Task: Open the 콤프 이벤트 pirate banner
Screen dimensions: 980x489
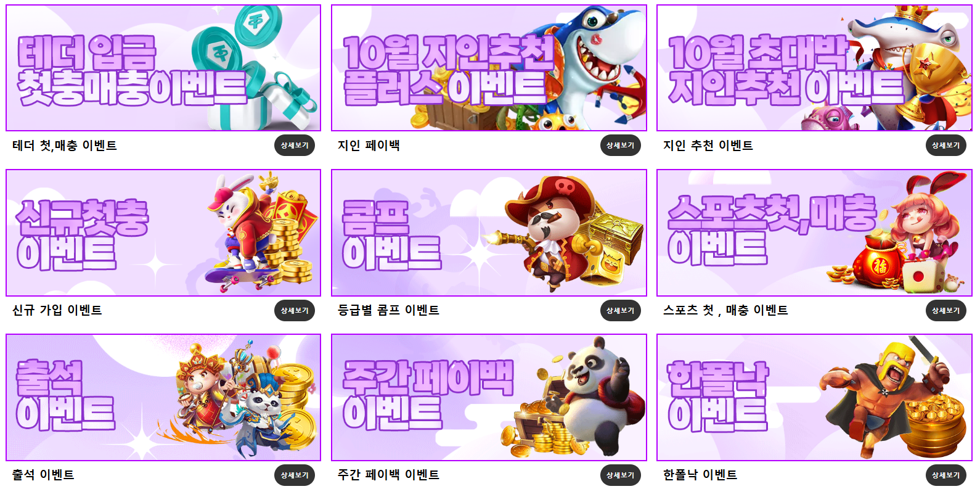Action: coord(489,232)
